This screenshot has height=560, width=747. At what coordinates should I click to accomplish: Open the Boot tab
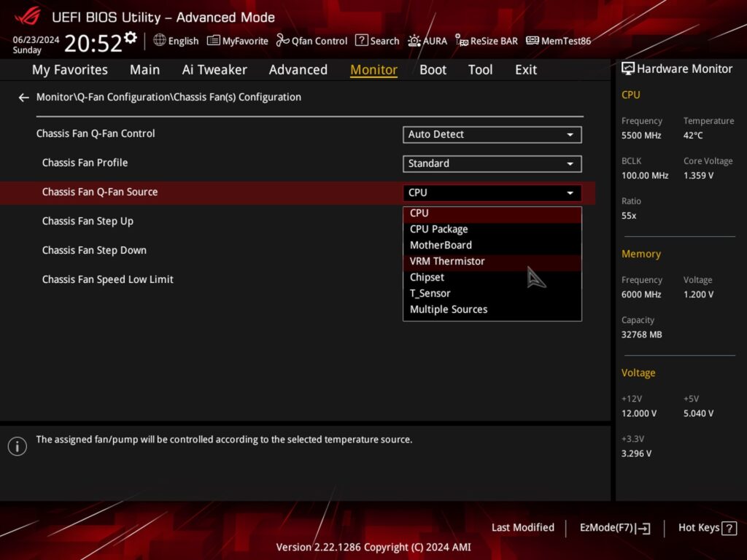click(433, 70)
